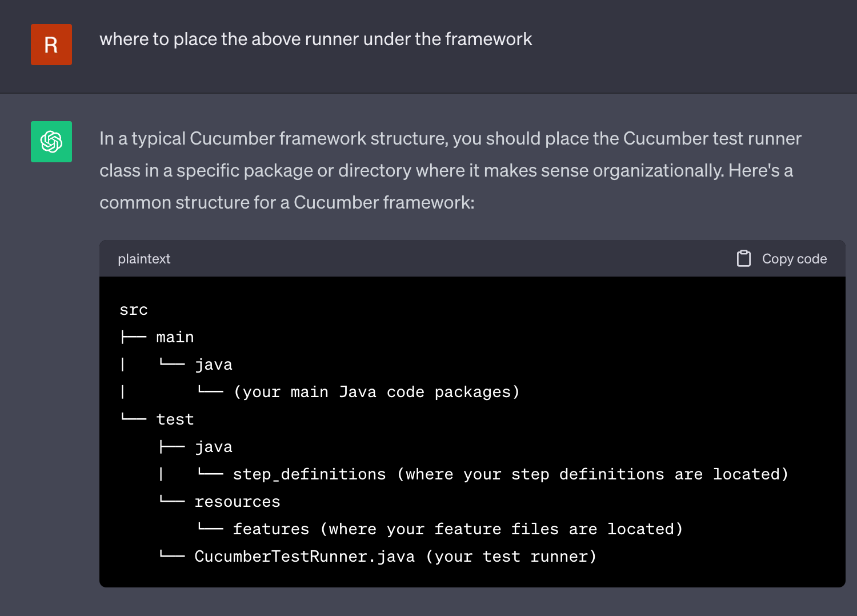Click the Copy code clipboard icon
The height and width of the screenshot is (616, 857).
coord(743,259)
